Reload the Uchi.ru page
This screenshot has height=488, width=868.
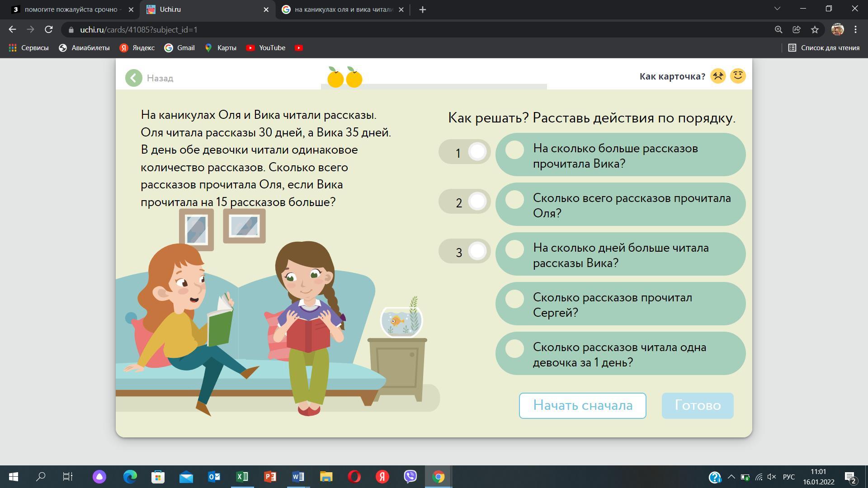49,30
